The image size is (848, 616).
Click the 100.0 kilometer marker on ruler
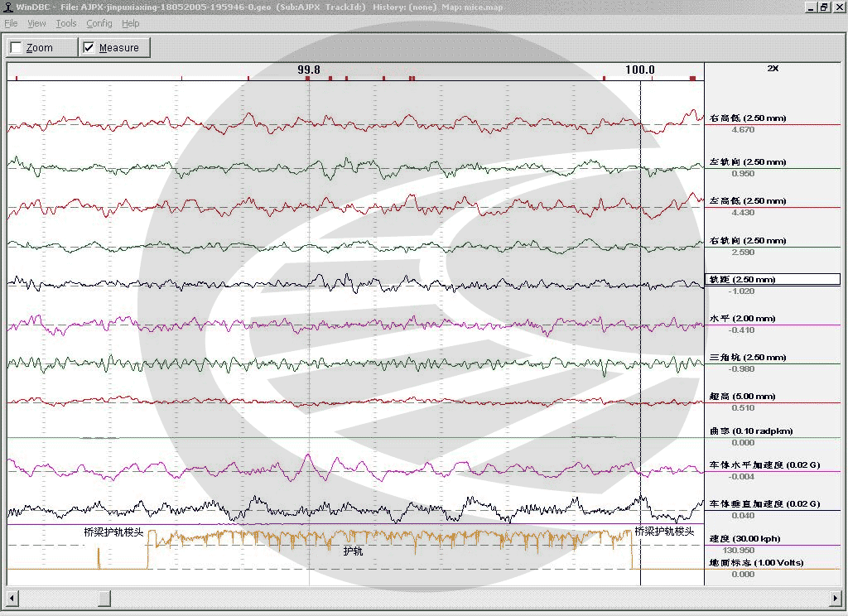pyautogui.click(x=640, y=70)
